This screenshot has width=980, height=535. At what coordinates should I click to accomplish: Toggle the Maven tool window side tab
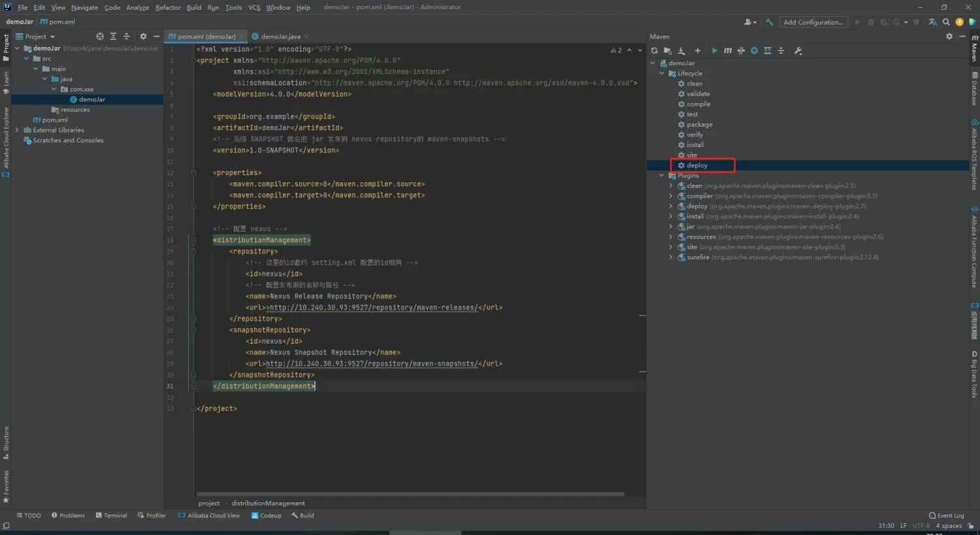pos(974,49)
